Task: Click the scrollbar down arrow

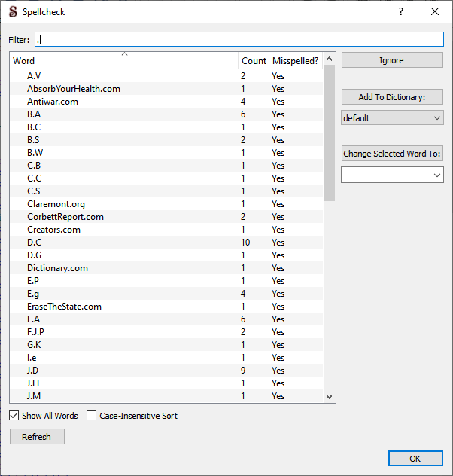Action: (329, 397)
